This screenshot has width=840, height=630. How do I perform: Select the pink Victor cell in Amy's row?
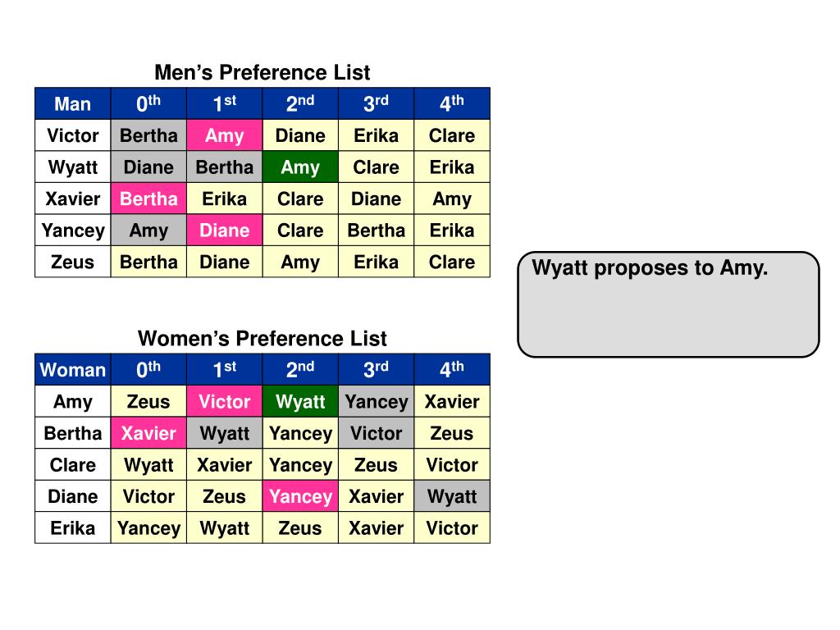pos(225,401)
